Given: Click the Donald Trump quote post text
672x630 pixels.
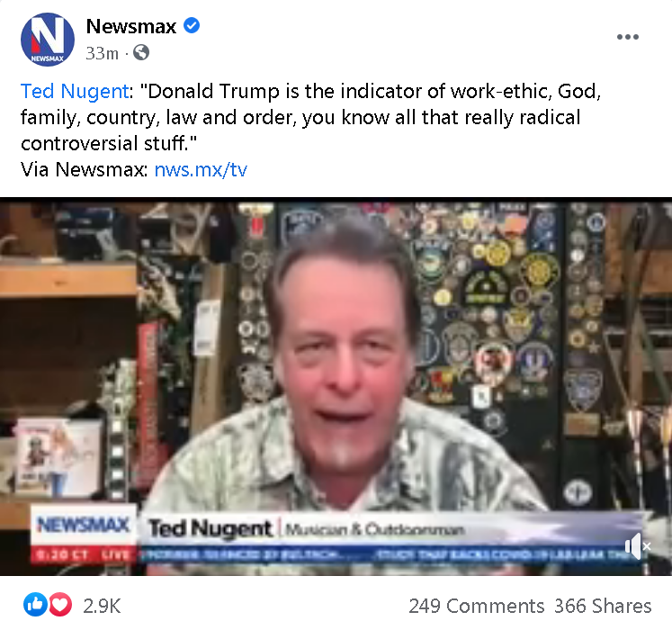Looking at the screenshot, I should (310, 117).
